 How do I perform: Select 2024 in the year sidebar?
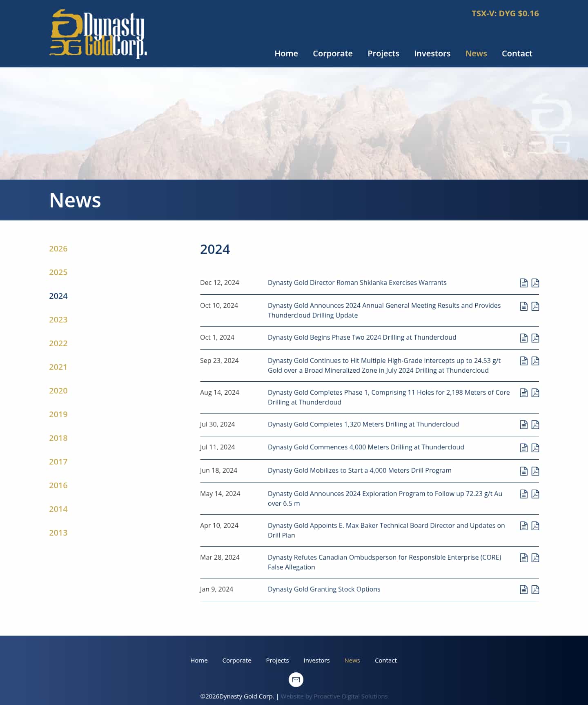pyautogui.click(x=58, y=296)
